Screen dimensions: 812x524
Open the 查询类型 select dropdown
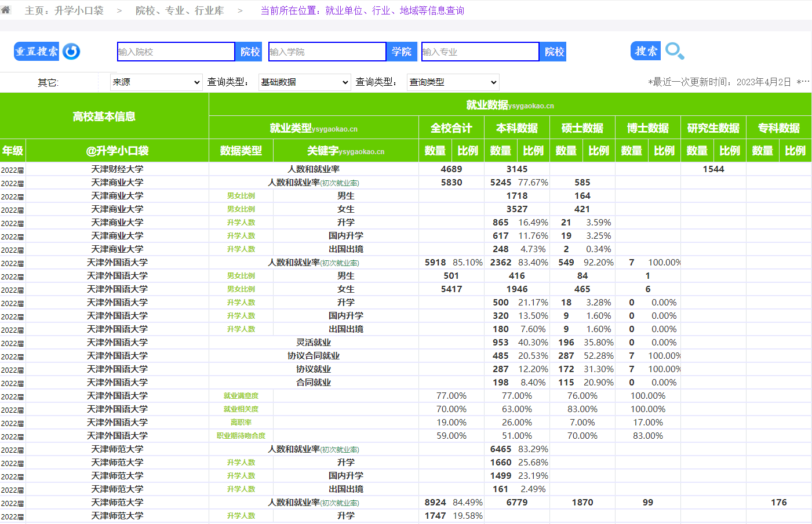coord(453,82)
